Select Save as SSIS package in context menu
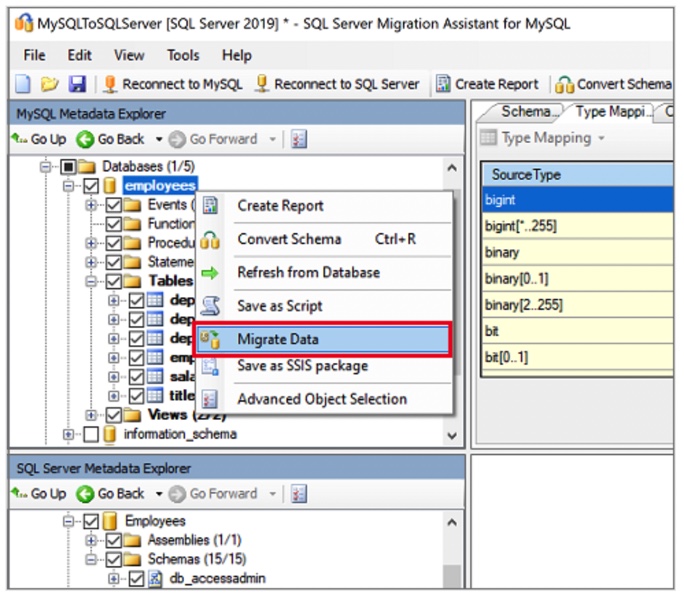The width and height of the screenshot is (684, 599). click(324, 366)
